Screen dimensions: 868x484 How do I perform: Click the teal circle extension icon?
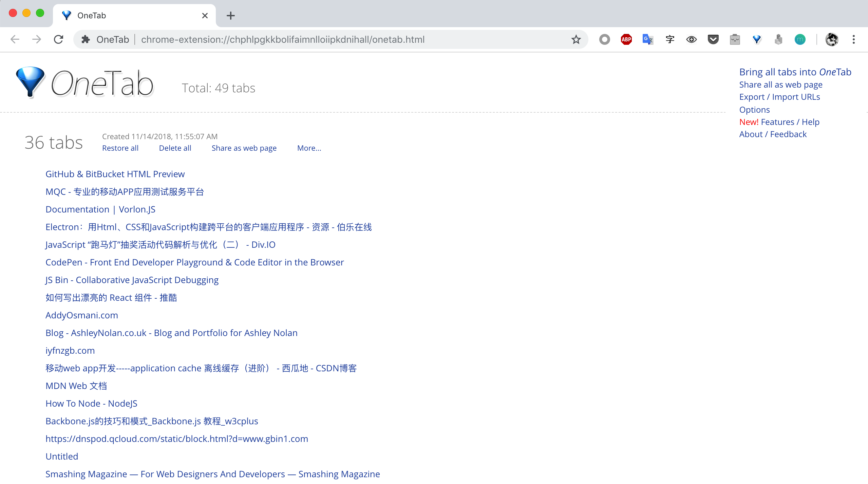(x=800, y=39)
